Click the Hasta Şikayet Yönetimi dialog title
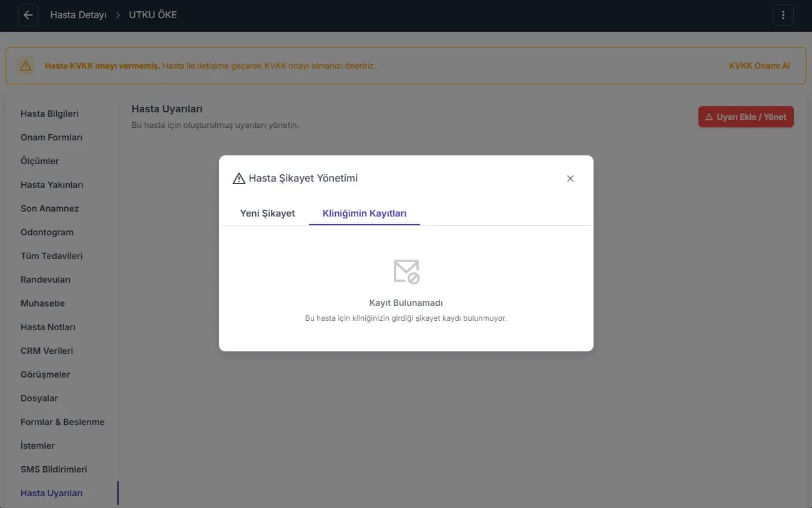The image size is (812, 508). coord(303,178)
